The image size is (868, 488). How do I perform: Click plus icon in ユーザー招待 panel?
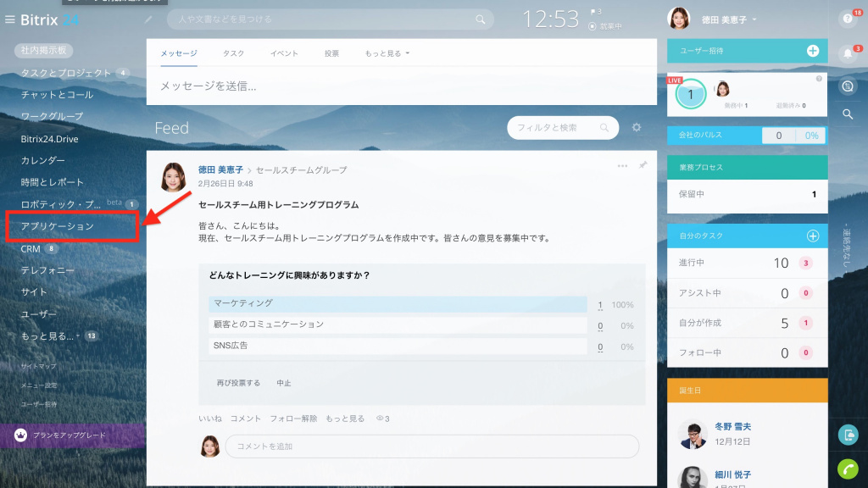point(813,51)
